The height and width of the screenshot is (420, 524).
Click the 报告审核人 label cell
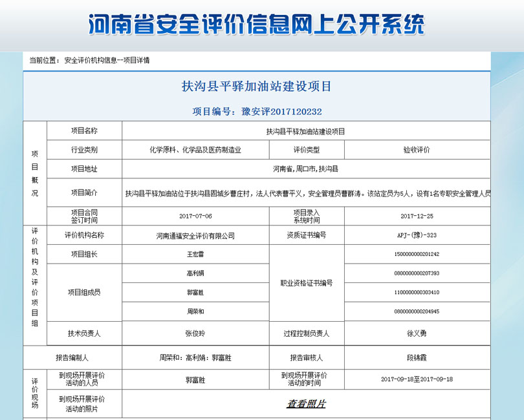tap(307, 357)
